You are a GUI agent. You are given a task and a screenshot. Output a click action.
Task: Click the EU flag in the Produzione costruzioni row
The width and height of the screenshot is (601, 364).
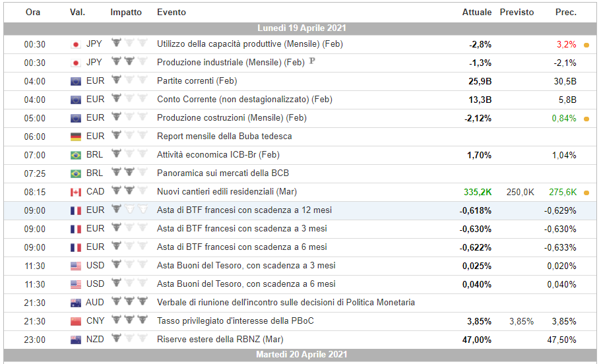(75, 118)
